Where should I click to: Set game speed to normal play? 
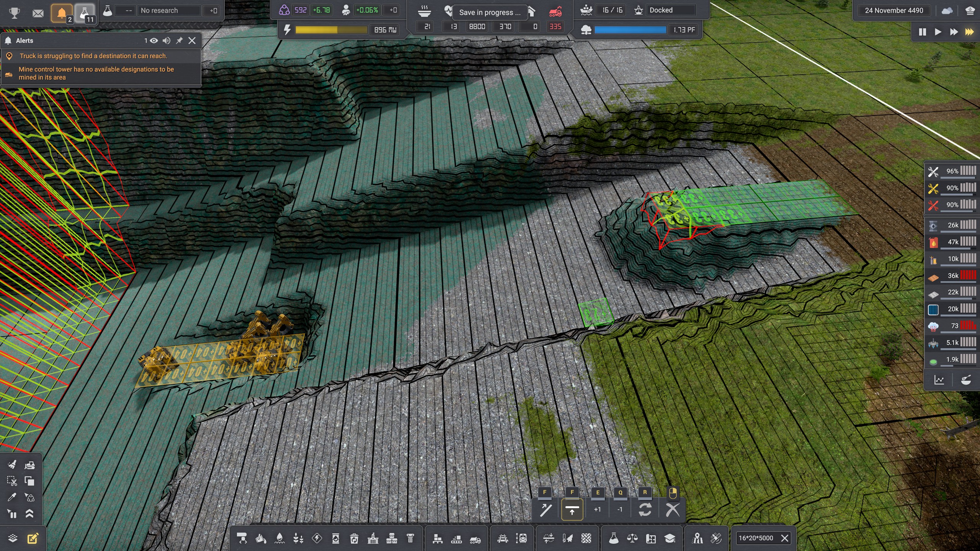[938, 32]
